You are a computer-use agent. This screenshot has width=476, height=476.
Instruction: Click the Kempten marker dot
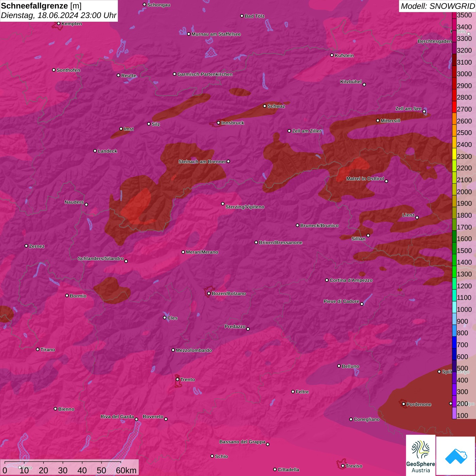(58, 23)
